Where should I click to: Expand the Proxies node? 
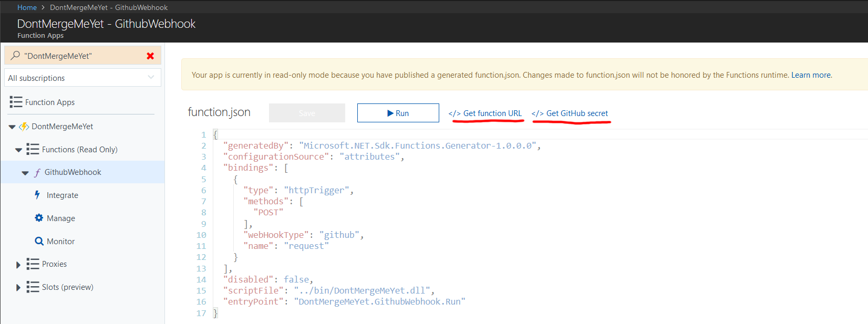pyautogui.click(x=18, y=265)
